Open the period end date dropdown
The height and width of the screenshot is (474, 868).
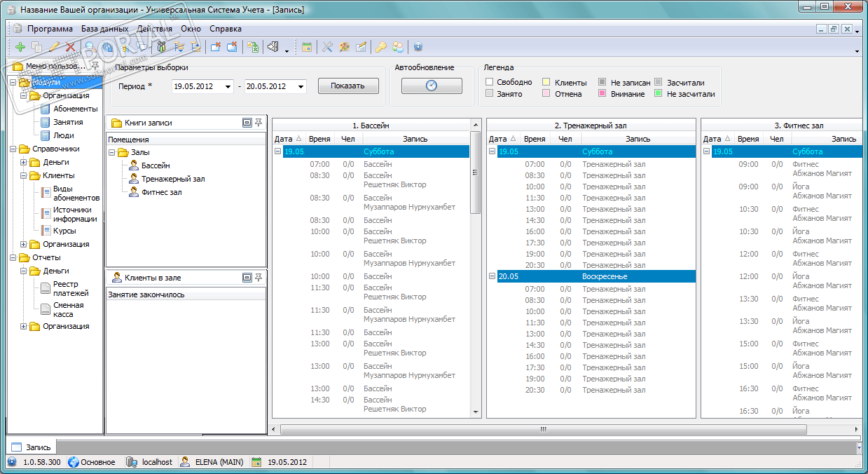[x=301, y=87]
